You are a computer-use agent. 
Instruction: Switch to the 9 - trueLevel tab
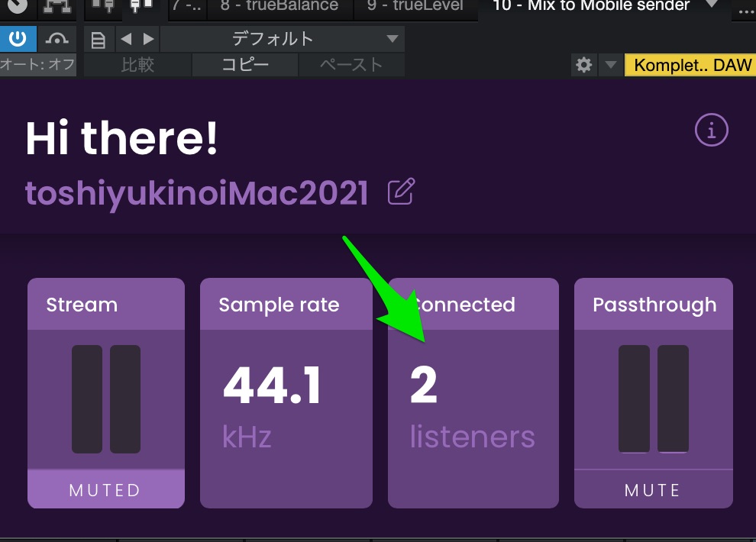(x=415, y=7)
